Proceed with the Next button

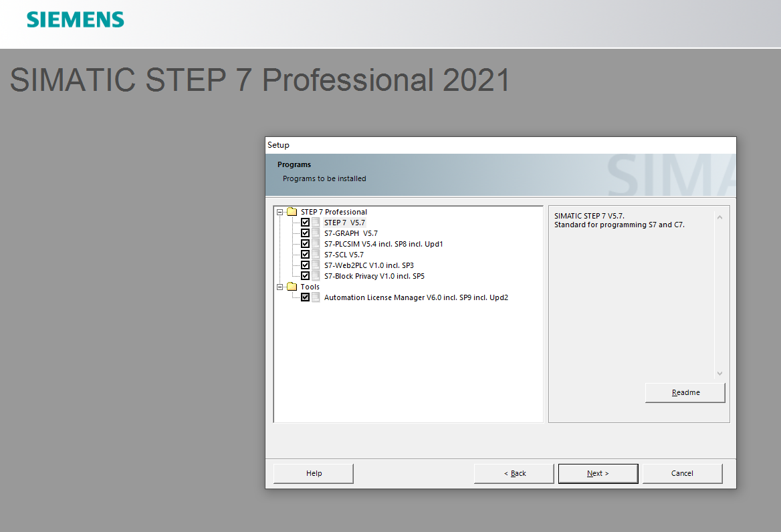click(598, 473)
